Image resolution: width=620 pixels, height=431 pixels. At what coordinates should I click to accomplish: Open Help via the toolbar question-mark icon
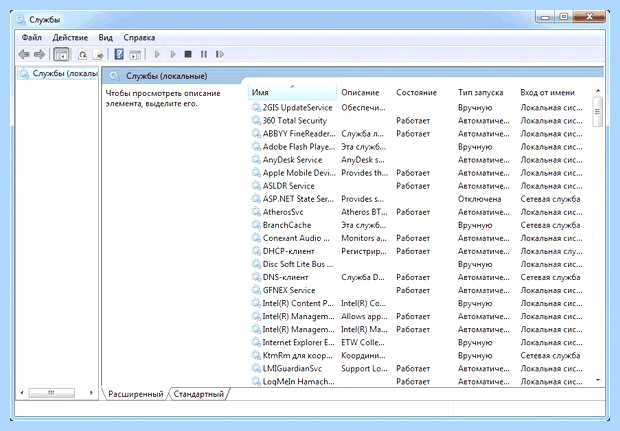pyautogui.click(x=119, y=54)
